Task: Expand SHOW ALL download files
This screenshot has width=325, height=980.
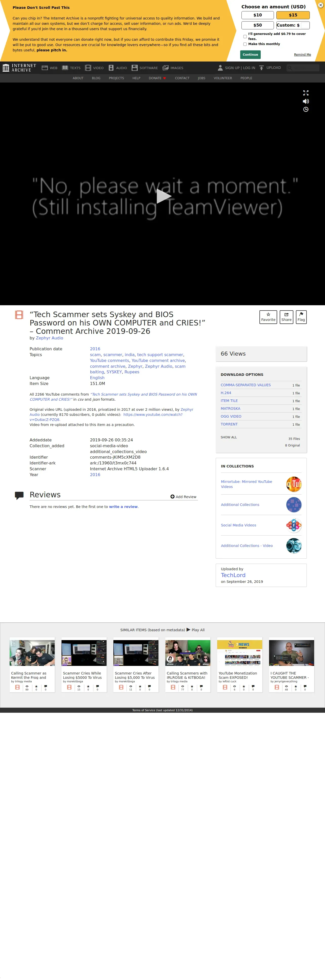Action: point(228,438)
